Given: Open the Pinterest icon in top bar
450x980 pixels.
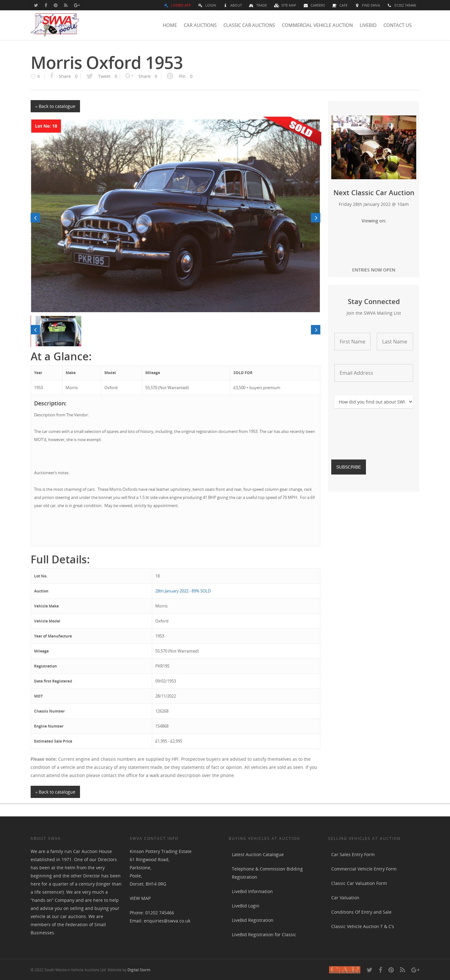Looking at the screenshot, I should (x=56, y=5).
